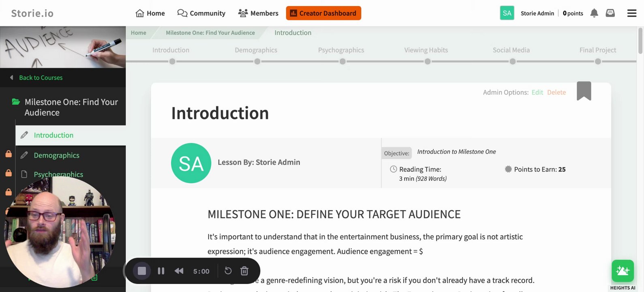Delete the recording with trash icon
The height and width of the screenshot is (292, 644).
[x=244, y=271]
